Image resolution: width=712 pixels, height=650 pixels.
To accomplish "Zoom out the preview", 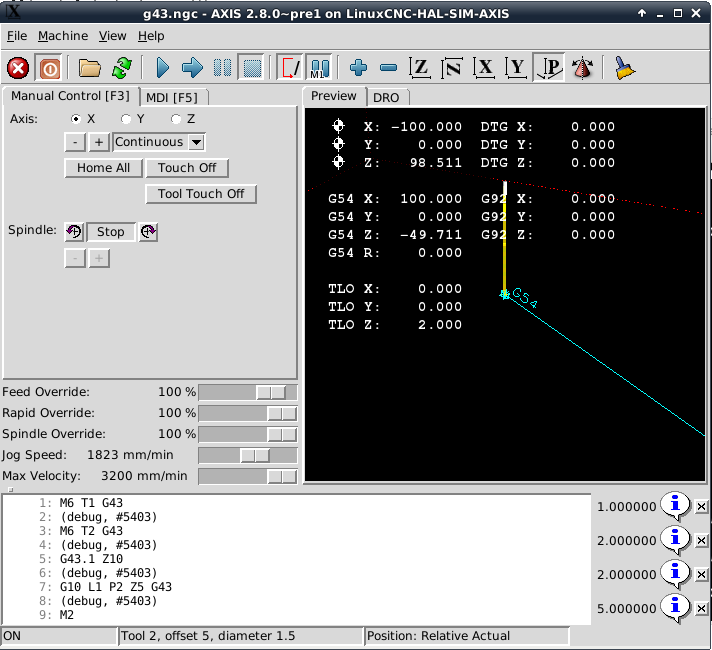I will point(389,68).
